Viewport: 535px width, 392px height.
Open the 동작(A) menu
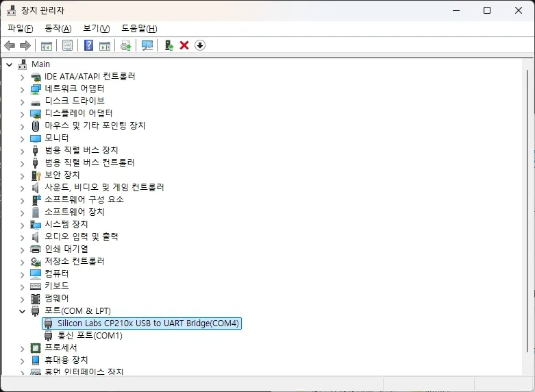(58, 28)
